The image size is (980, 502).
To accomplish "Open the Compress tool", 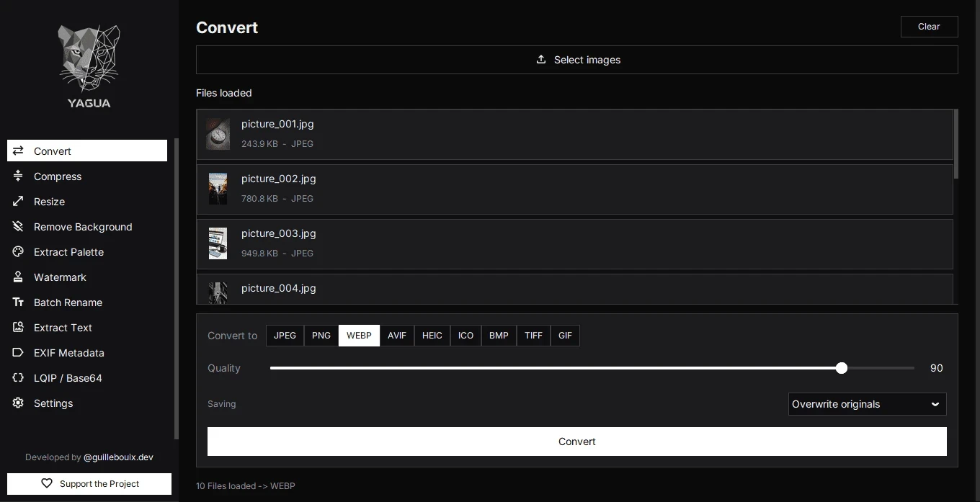I will coord(87,176).
